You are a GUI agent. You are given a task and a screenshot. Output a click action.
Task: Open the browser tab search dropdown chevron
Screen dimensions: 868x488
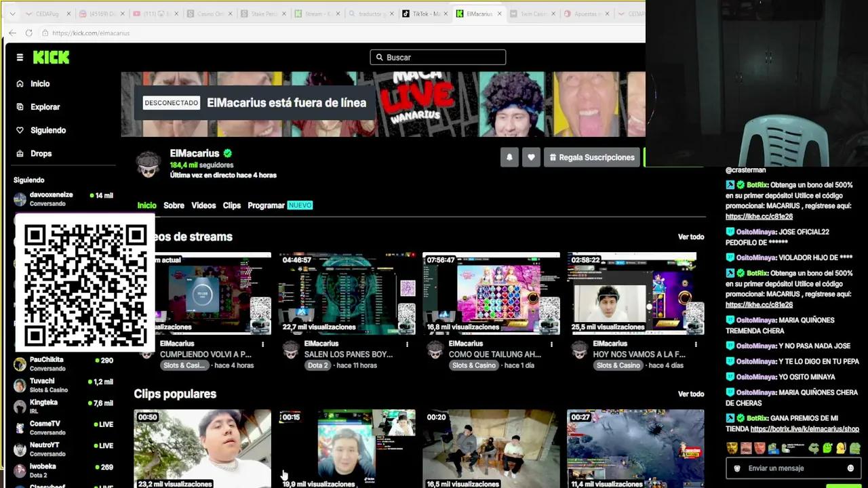(x=12, y=14)
